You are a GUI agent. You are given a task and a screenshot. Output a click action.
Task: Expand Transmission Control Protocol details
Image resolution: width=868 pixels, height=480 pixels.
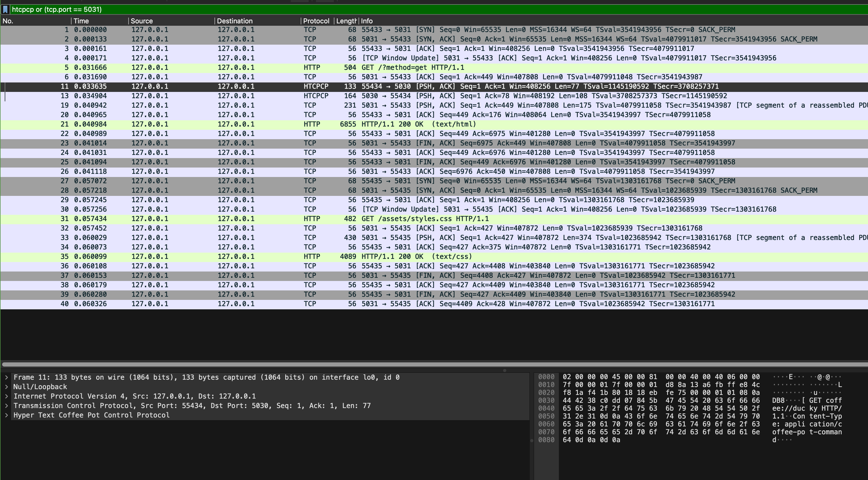coord(6,406)
